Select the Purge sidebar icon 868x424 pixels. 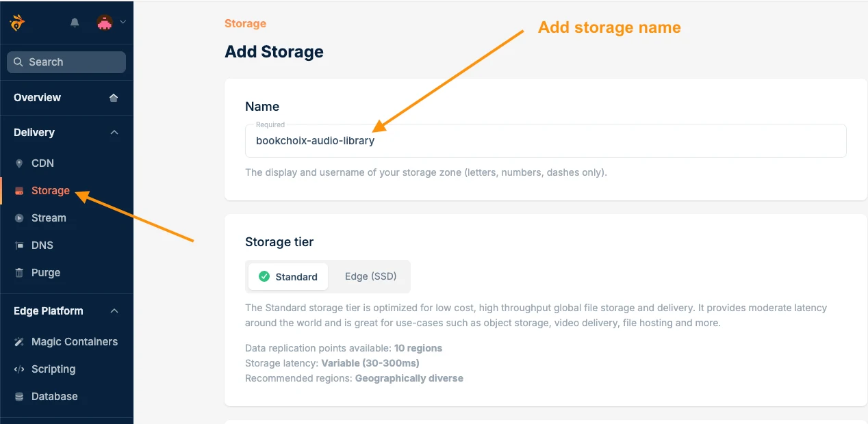pyautogui.click(x=20, y=272)
